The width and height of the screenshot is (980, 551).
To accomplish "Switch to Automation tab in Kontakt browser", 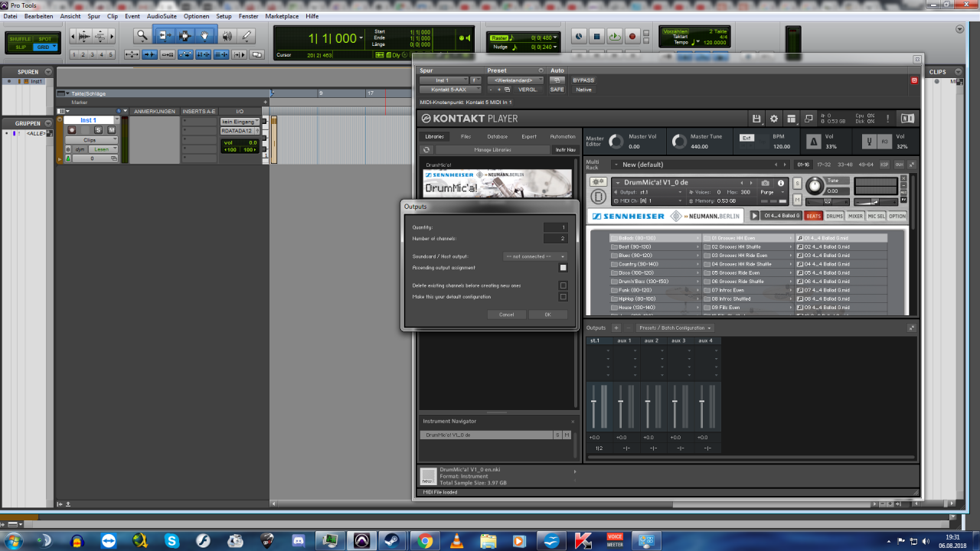I will [563, 136].
